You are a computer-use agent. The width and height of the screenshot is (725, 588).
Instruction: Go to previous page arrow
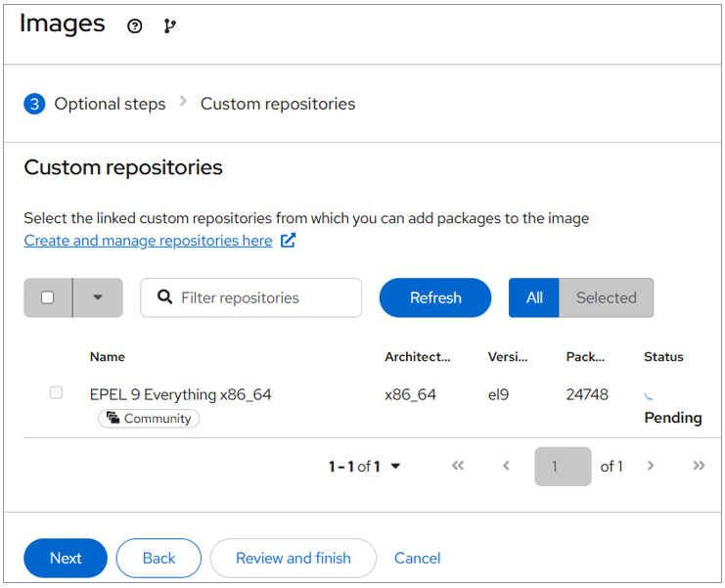(506, 467)
